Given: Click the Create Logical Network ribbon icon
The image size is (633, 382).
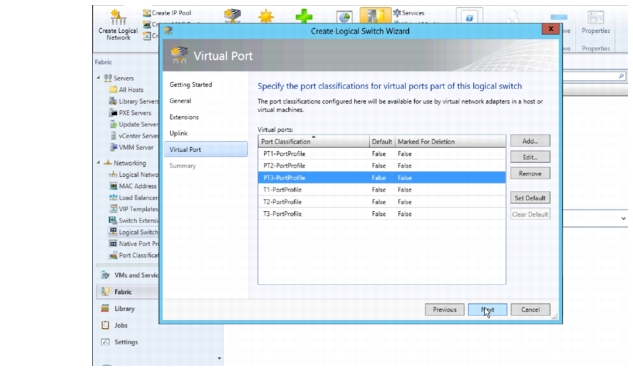Looking at the screenshot, I should 118,25.
